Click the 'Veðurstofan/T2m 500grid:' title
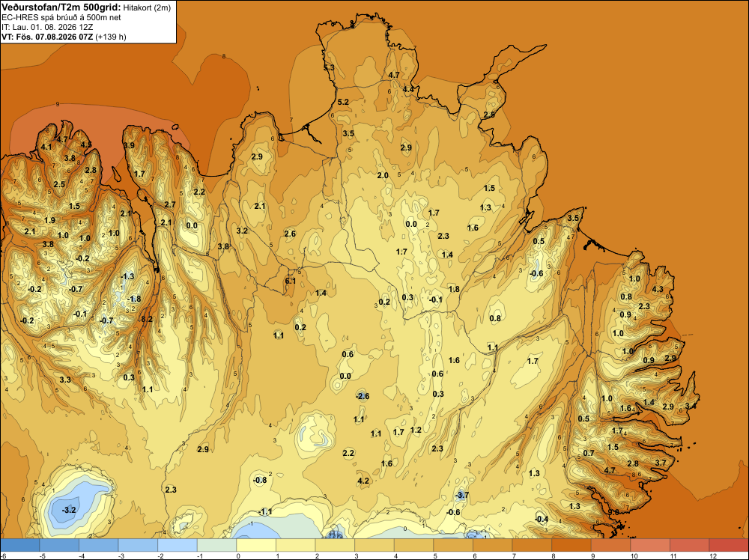Image resolution: width=749 pixels, height=560 pixels. (x=61, y=7)
